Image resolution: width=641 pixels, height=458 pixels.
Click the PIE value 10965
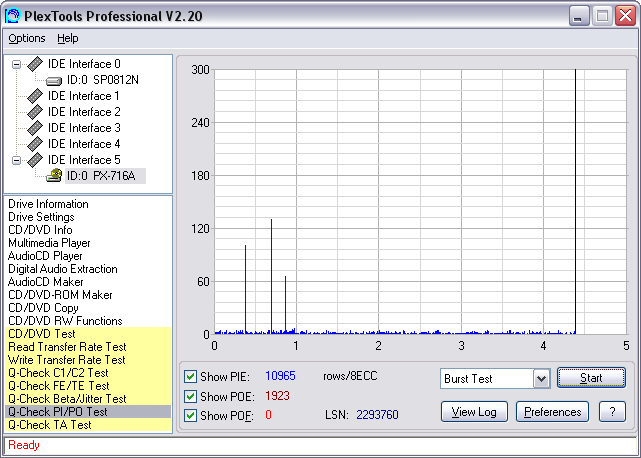pyautogui.click(x=280, y=376)
